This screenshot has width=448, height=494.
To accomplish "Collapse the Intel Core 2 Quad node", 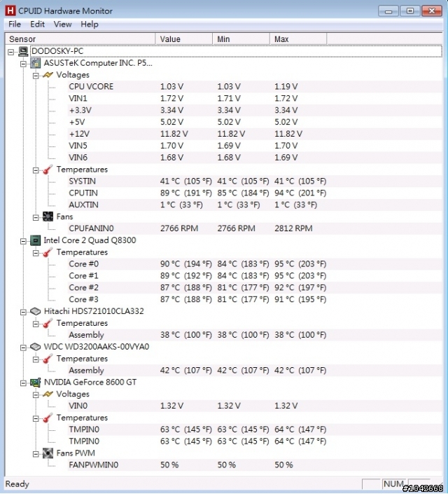I will (23, 241).
